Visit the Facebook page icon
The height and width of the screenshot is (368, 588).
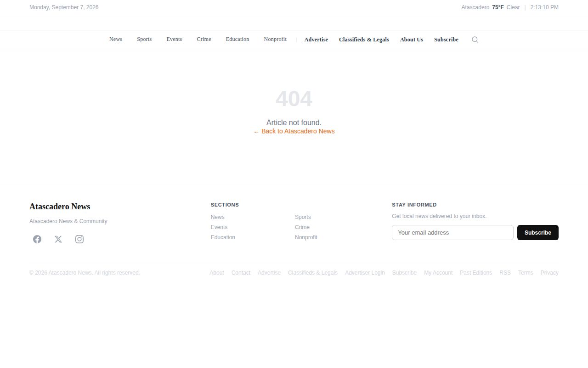37,239
